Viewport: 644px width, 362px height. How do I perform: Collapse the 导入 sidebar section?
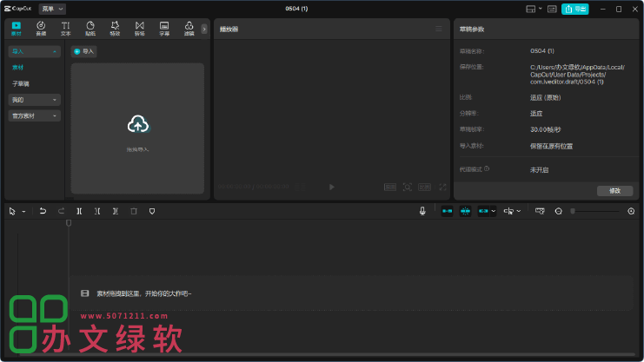click(x=35, y=51)
